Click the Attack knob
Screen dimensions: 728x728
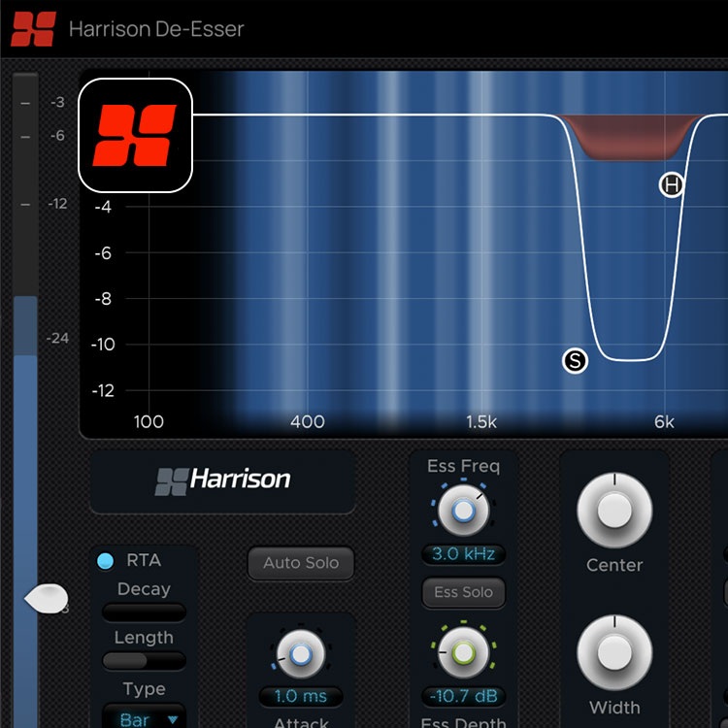pos(301,655)
